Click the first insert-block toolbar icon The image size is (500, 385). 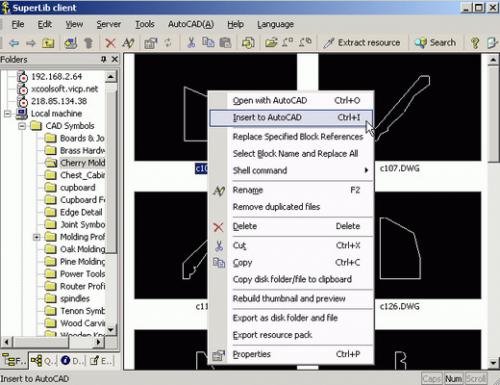287,42
